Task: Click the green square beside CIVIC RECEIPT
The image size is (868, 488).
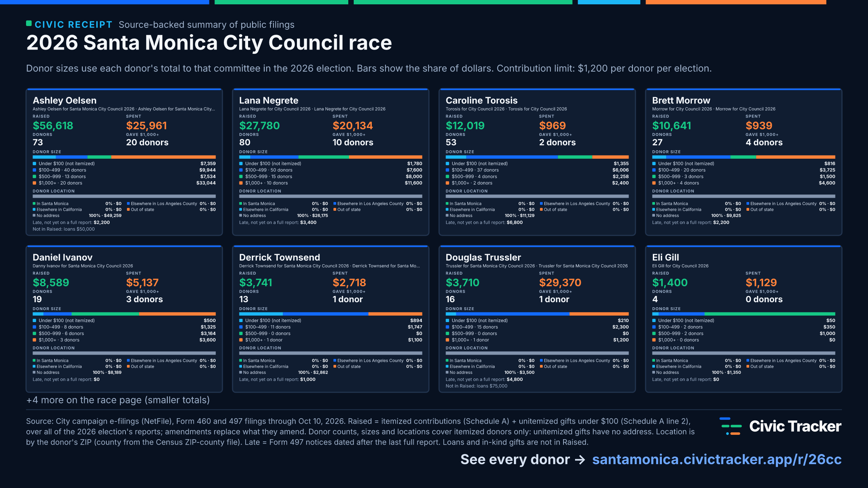Action: click(x=29, y=23)
